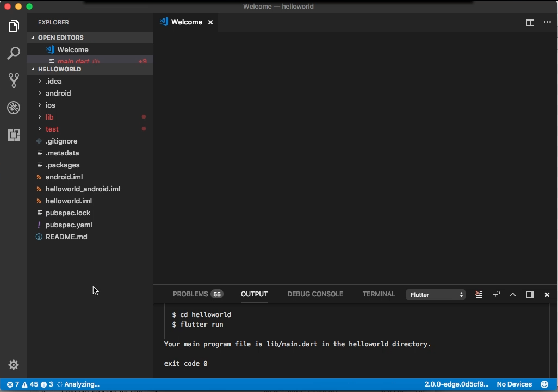Open the .metadata file

click(90, 153)
